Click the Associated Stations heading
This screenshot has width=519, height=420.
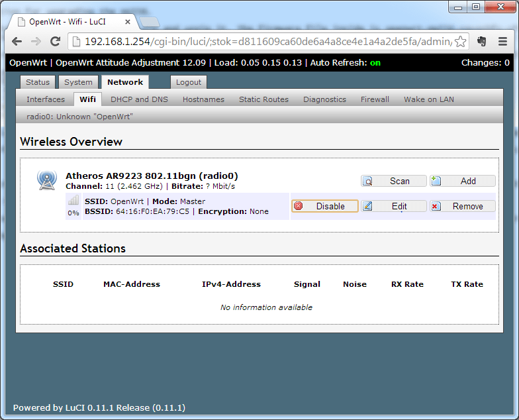(x=73, y=248)
